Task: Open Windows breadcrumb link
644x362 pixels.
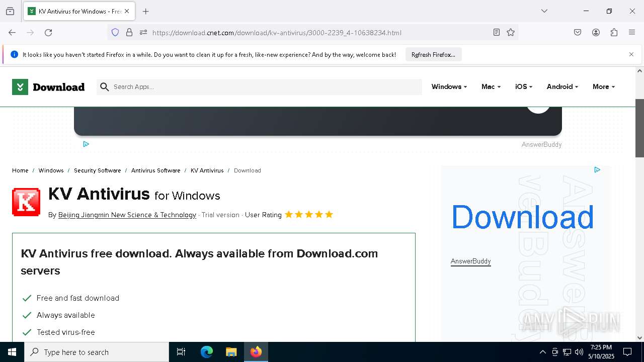Action: (x=51, y=170)
